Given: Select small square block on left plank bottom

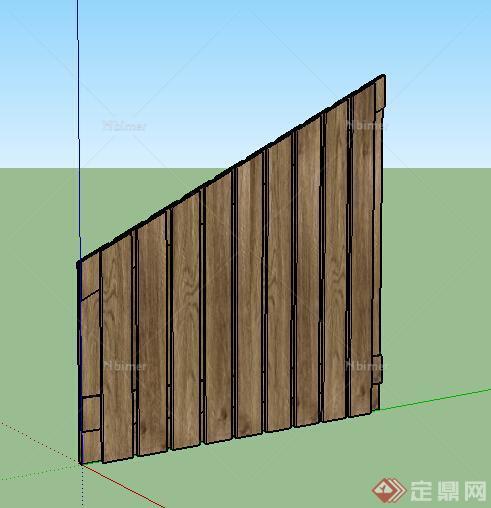Looking at the screenshot, I should coord(91,413).
